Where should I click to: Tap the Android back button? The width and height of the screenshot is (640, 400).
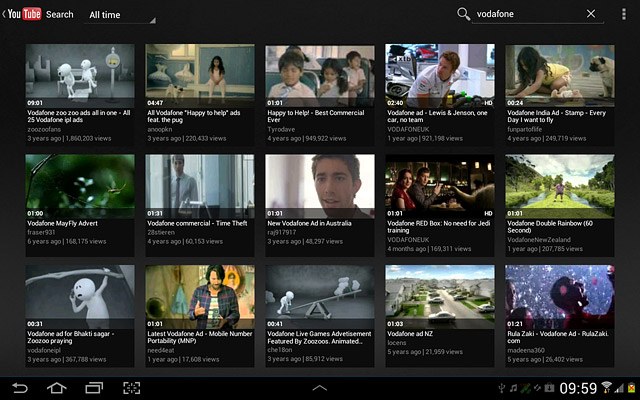(20, 388)
